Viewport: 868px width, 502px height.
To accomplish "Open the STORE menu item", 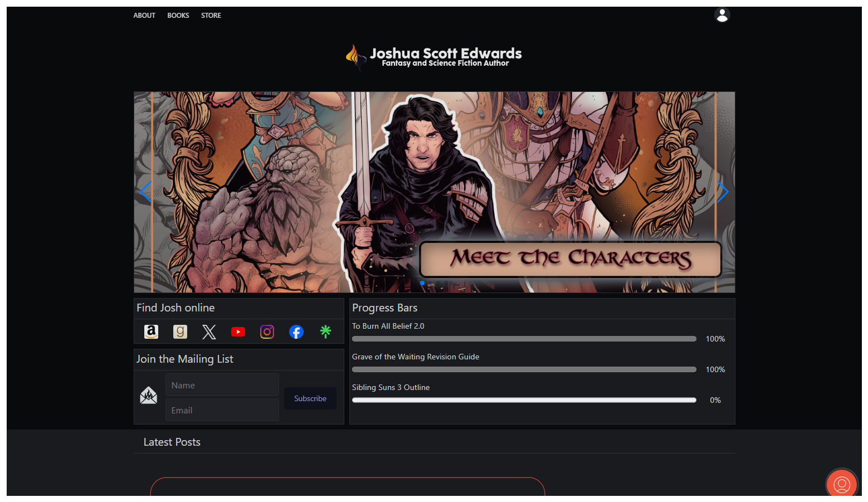I will (x=211, y=16).
